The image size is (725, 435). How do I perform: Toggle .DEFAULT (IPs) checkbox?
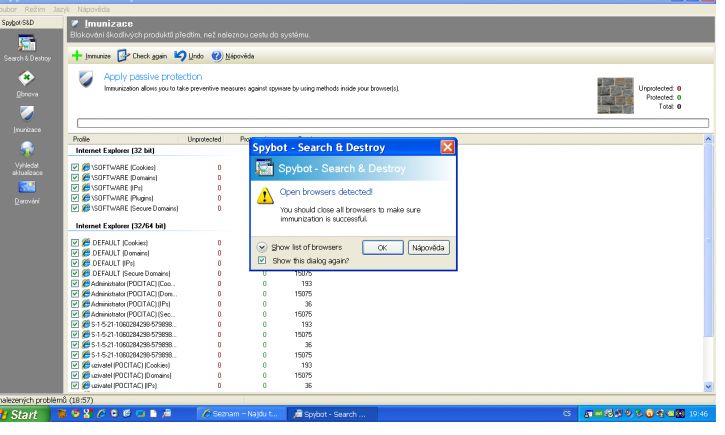tap(75, 263)
